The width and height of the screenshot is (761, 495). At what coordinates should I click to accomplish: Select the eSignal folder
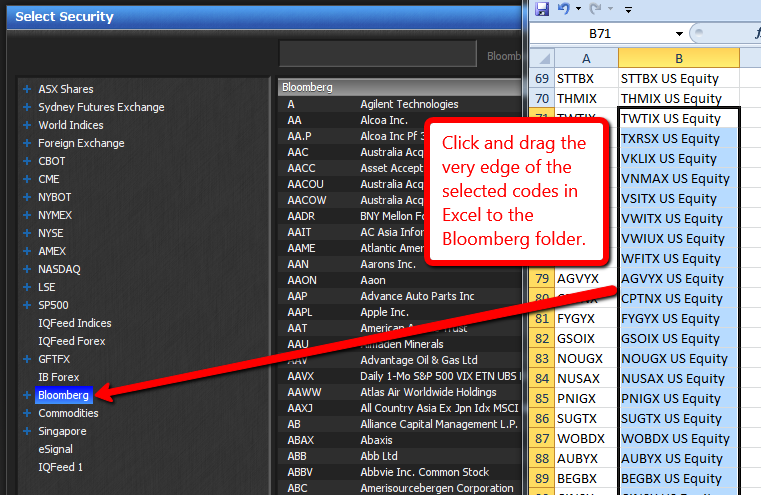(55, 449)
